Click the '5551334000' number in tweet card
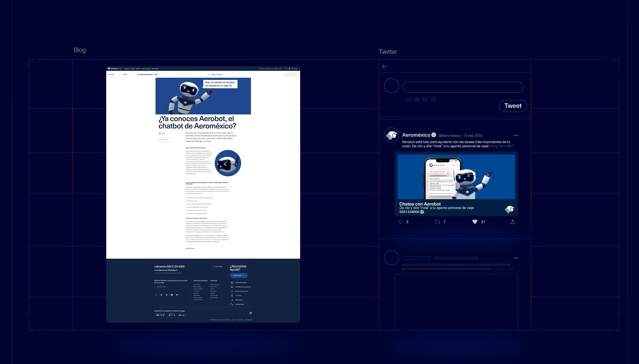Viewport: 639px width, 364px height. [409, 212]
